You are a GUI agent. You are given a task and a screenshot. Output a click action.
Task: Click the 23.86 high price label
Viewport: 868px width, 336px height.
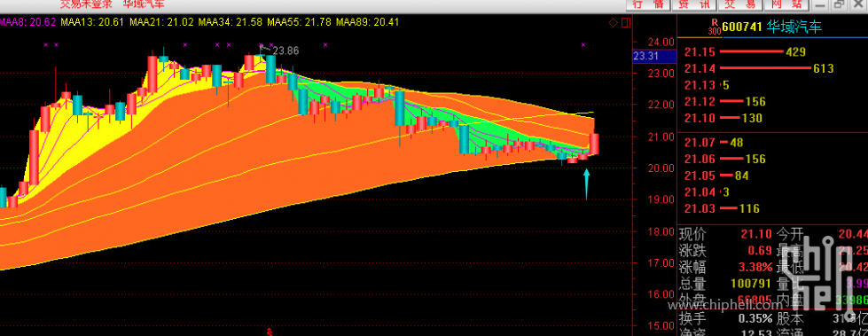point(285,51)
